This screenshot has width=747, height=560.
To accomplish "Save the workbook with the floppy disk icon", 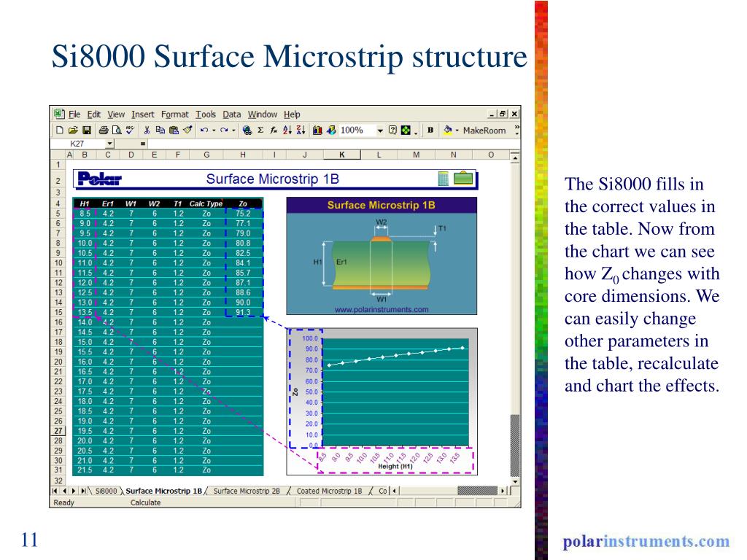I will pyautogui.click(x=87, y=130).
